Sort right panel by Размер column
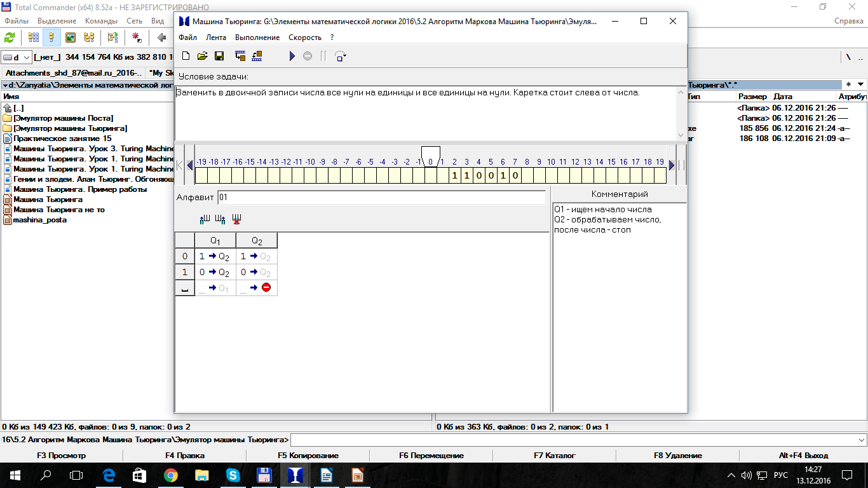This screenshot has height=488, width=868. (x=753, y=97)
